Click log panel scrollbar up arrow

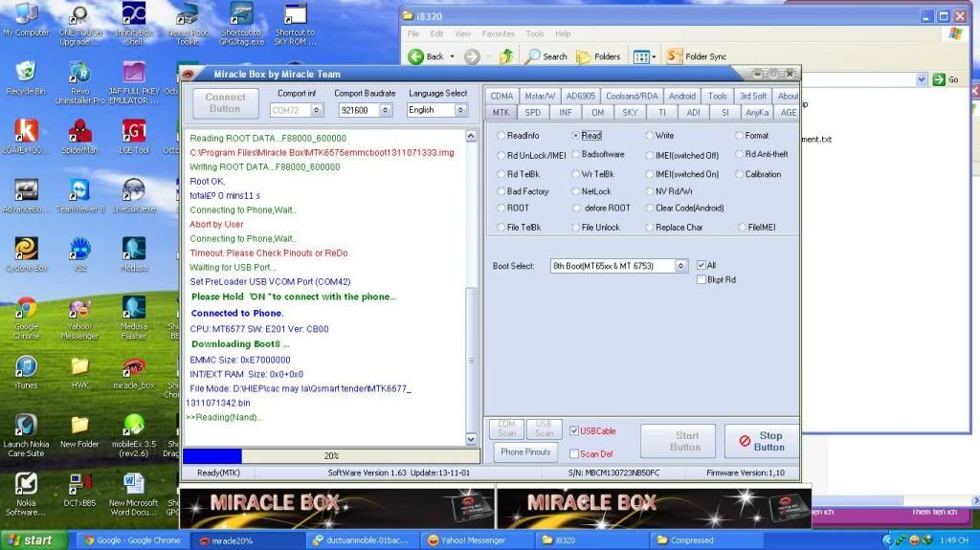(x=471, y=136)
